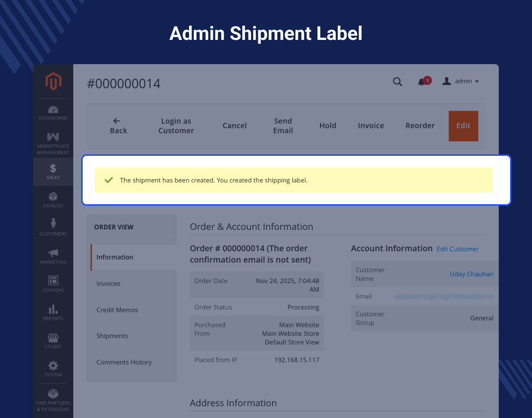Screen dimensions: 532x418
Task: Open the System sidebar menu
Action: pyautogui.click(x=53, y=369)
